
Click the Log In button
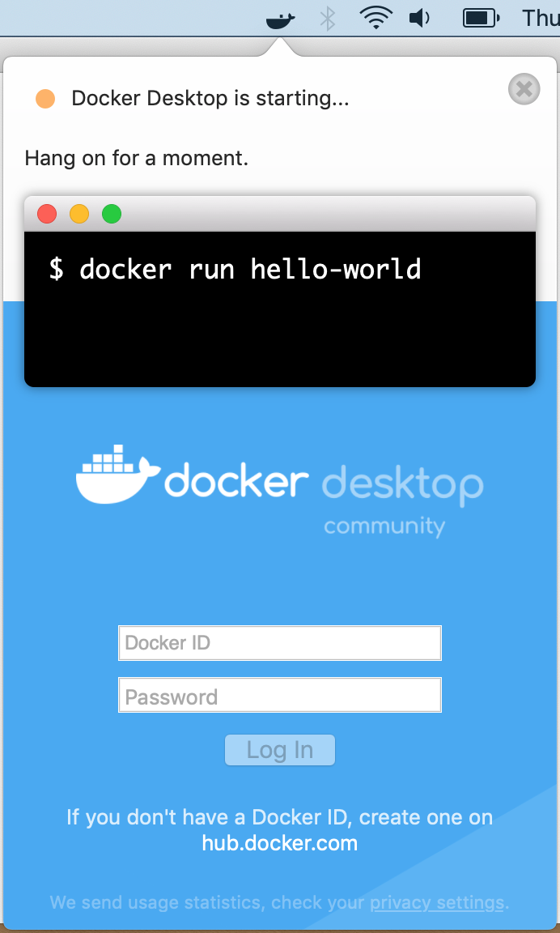point(280,750)
